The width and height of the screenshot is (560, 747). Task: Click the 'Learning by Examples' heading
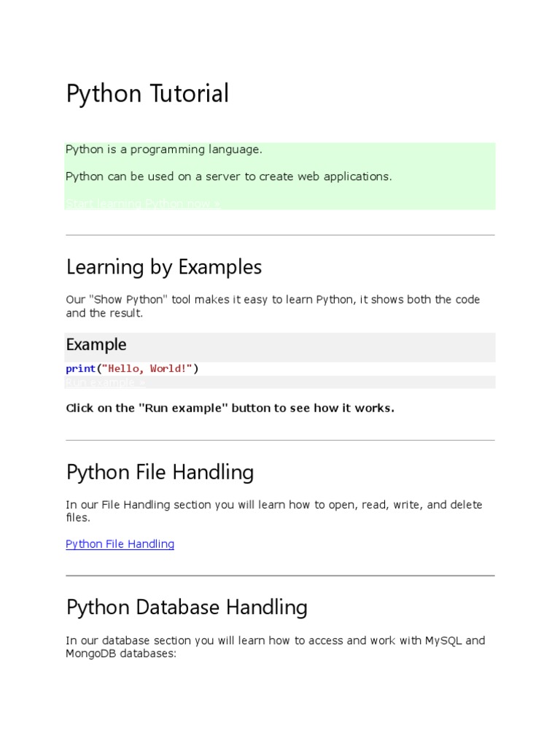tap(163, 268)
